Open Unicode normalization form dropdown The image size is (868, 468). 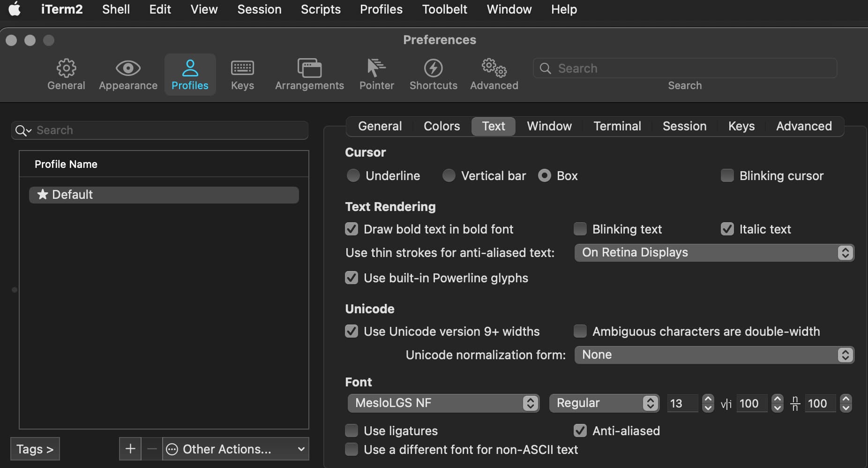[x=714, y=355]
